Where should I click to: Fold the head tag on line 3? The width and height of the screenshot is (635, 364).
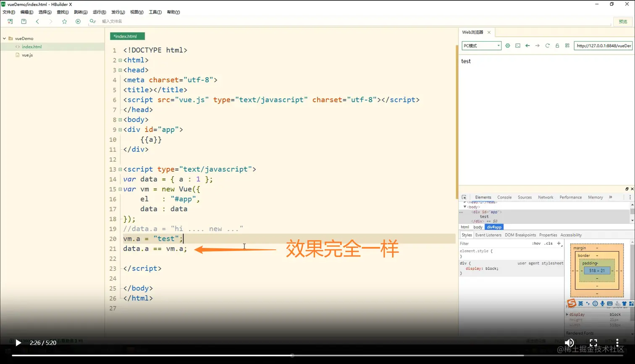(120, 70)
